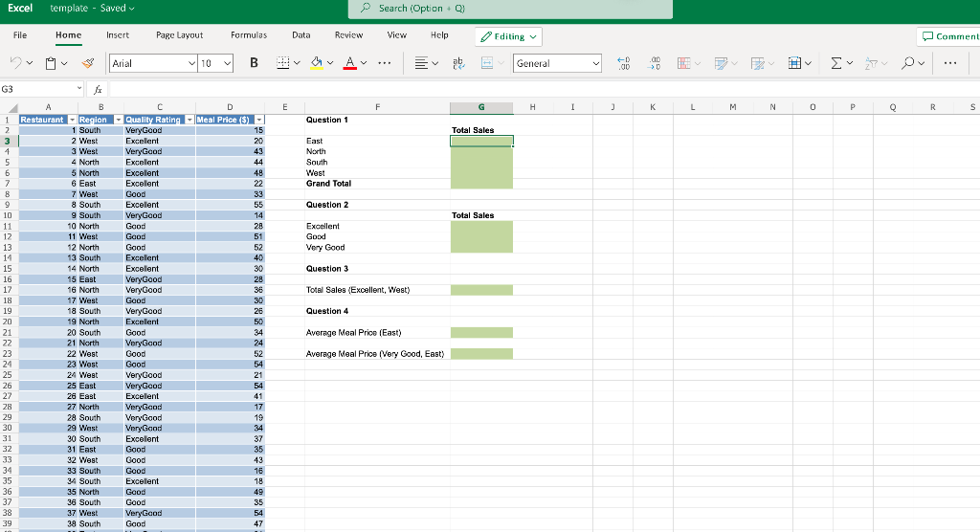Viewport: 980px width, 532px height.
Task: Increase decimal places
Action: click(x=623, y=63)
